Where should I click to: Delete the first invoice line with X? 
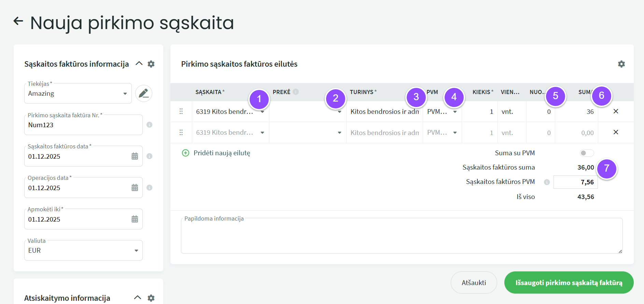point(616,111)
